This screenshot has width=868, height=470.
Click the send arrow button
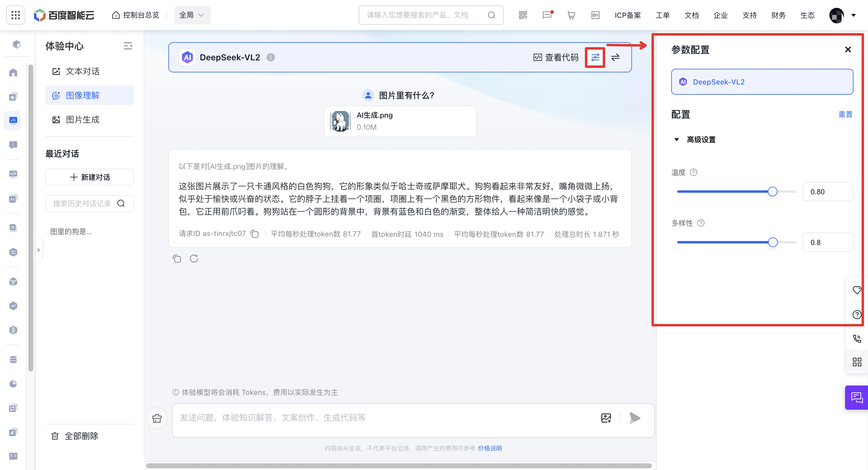click(634, 418)
